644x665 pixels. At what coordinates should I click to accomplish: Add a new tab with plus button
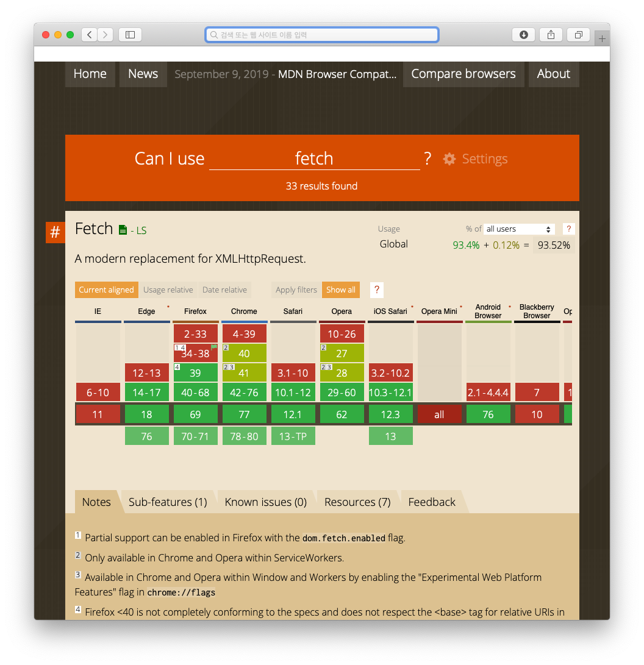[x=602, y=39]
